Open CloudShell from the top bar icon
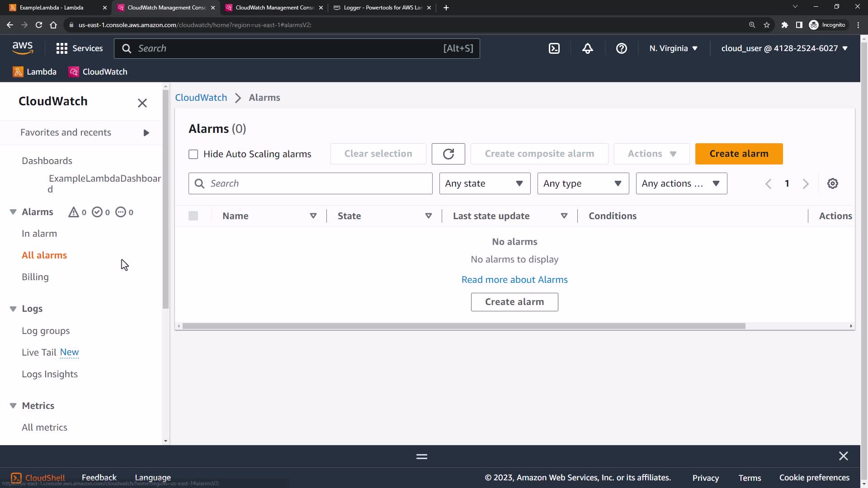The height and width of the screenshot is (488, 868). click(554, 48)
